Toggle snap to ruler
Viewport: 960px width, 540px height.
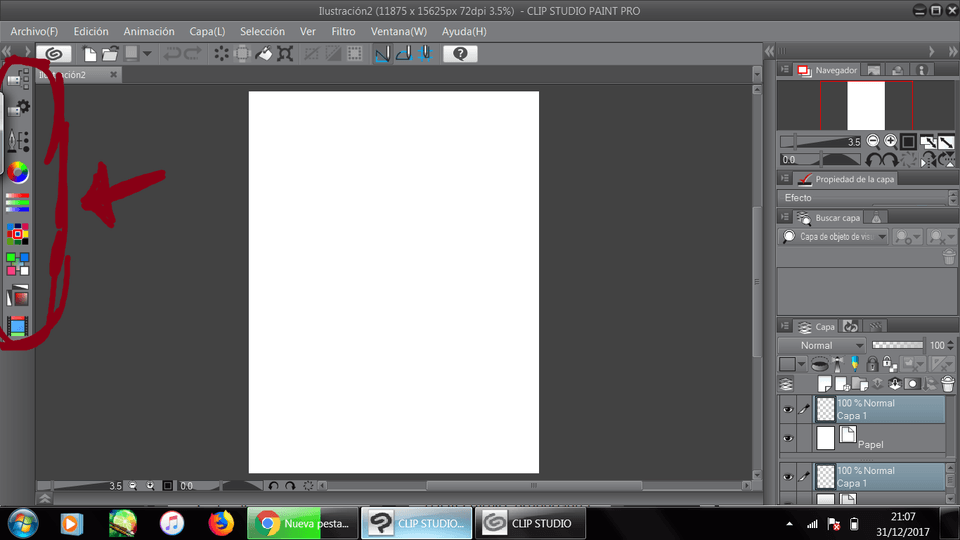(383, 54)
